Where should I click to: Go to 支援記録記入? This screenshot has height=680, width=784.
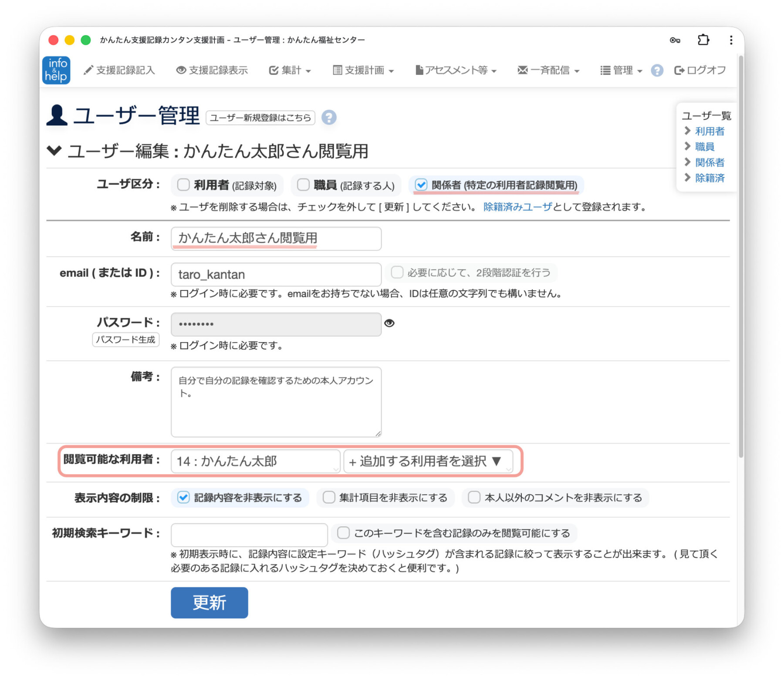[x=119, y=70]
